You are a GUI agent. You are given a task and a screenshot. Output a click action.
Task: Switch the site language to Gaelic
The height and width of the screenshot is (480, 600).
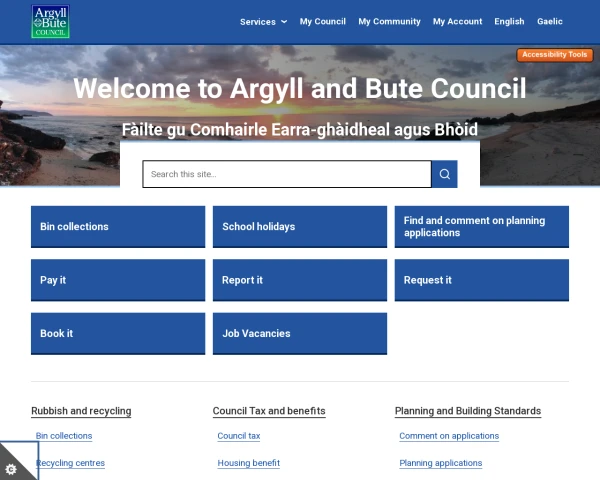[x=549, y=21]
